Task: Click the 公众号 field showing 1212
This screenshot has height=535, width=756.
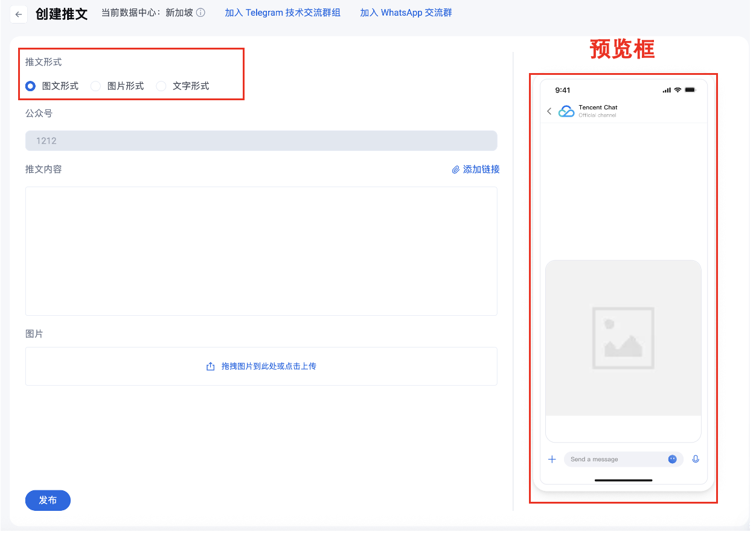Action: (x=261, y=141)
